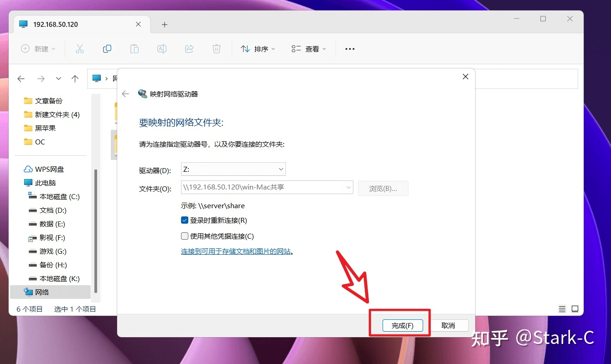Viewport: 611px width, 364px height.
Task: Click the Copy icon in the toolbar
Action: (x=107, y=48)
